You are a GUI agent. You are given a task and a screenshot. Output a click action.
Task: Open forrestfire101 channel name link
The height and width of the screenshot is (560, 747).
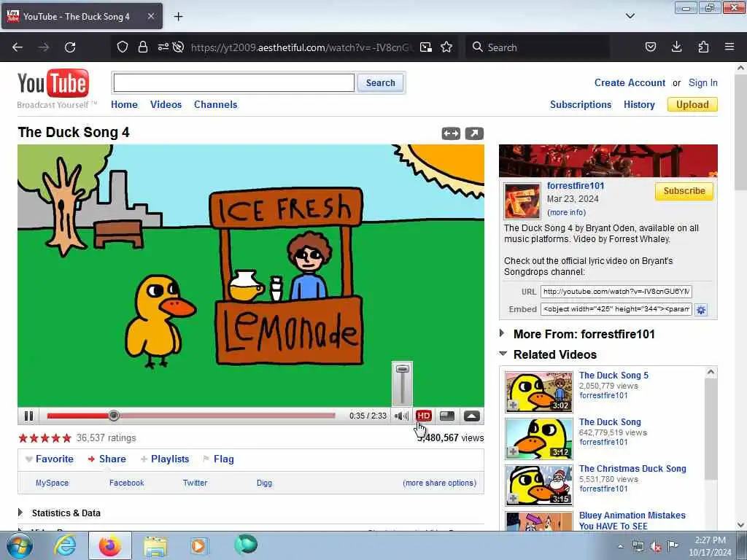[576, 186]
